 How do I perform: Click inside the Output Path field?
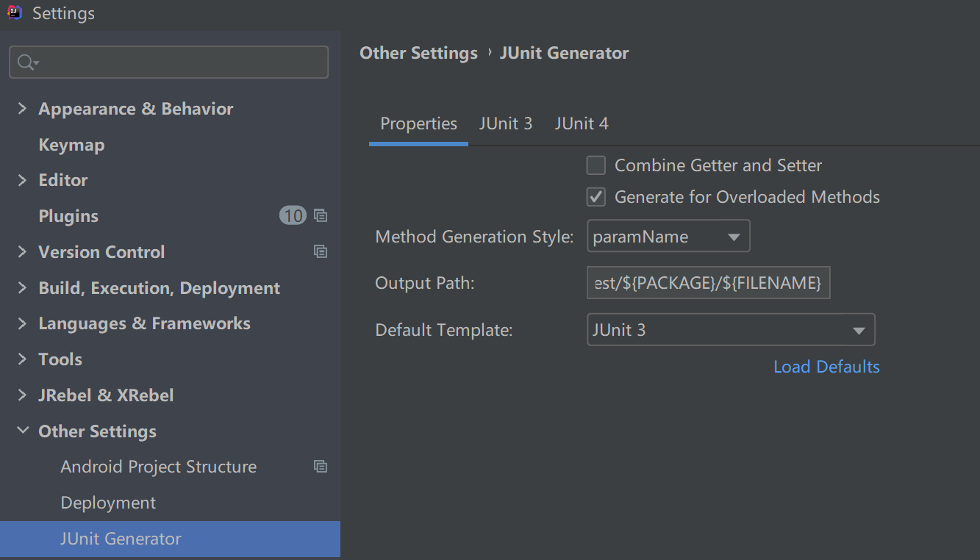click(707, 282)
